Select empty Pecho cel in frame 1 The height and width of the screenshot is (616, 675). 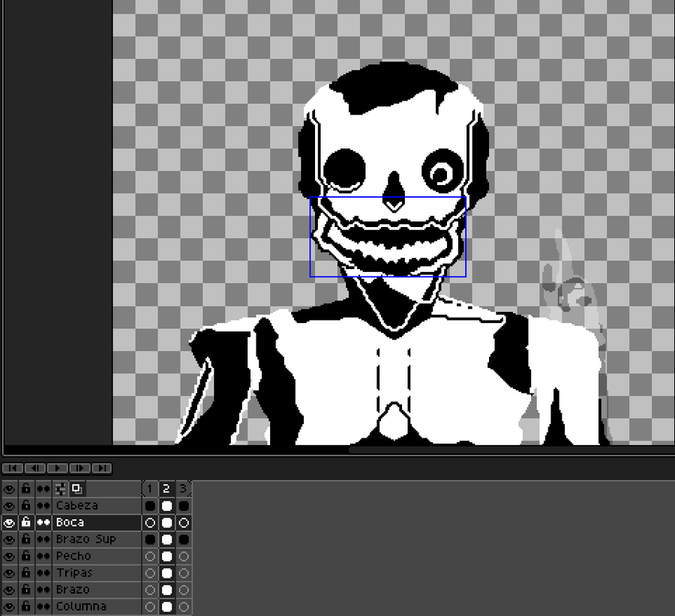pos(150,556)
